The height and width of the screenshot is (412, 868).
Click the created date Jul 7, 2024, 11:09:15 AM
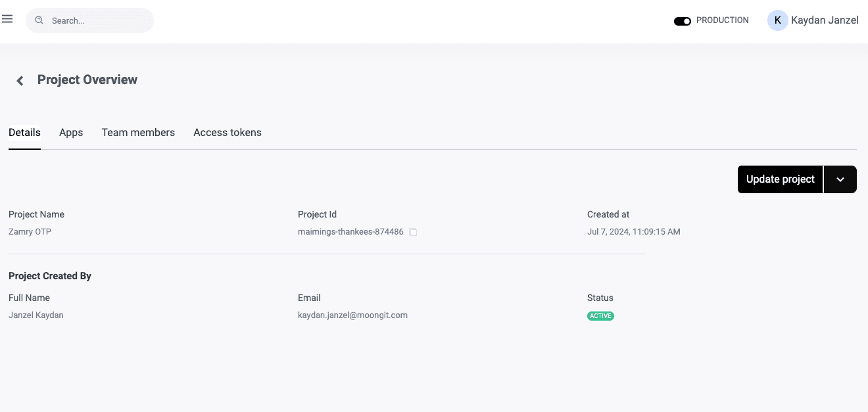click(634, 232)
